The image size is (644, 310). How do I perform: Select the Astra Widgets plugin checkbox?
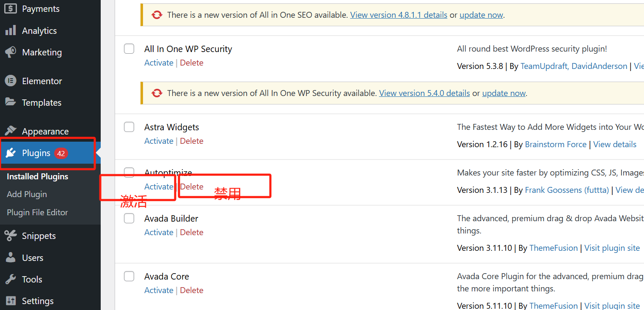point(129,127)
